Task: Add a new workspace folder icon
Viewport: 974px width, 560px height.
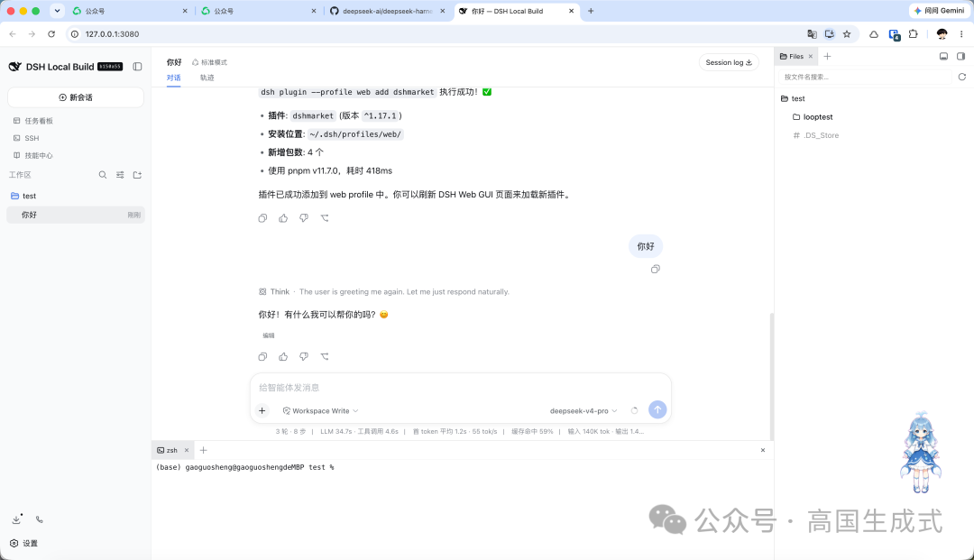Action: 137,175
